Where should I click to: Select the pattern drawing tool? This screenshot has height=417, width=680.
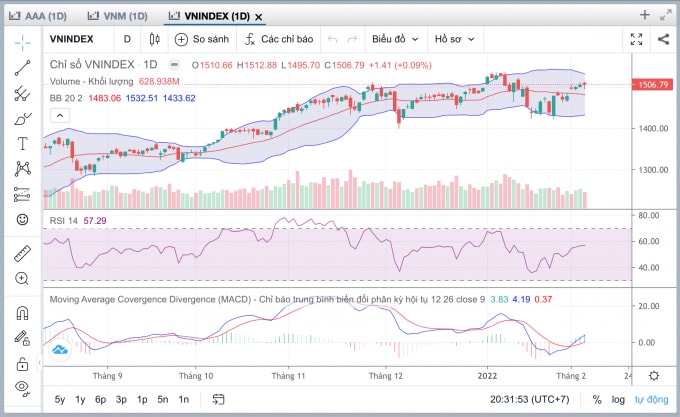pyautogui.click(x=23, y=169)
